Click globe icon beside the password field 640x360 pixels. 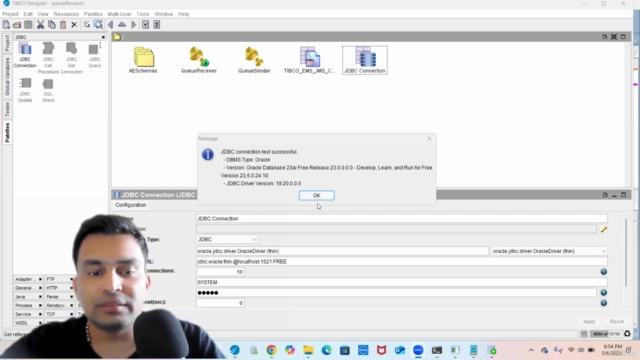pos(604,293)
